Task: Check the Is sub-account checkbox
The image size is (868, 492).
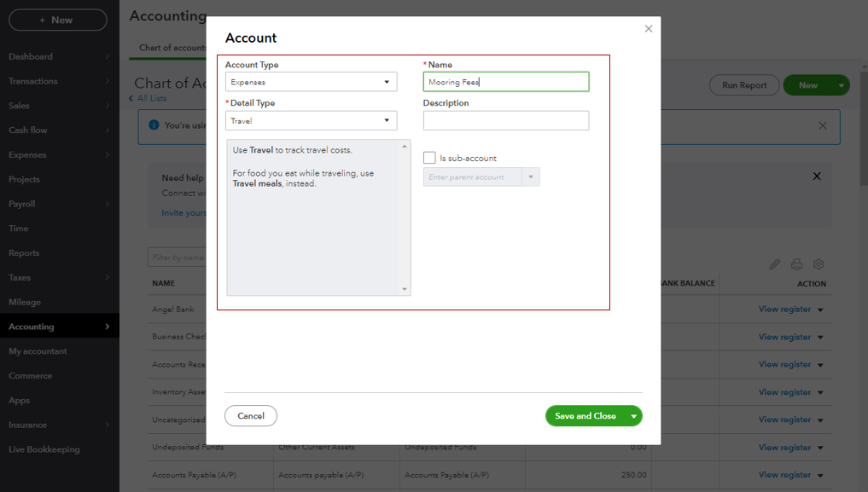Action: (x=429, y=158)
